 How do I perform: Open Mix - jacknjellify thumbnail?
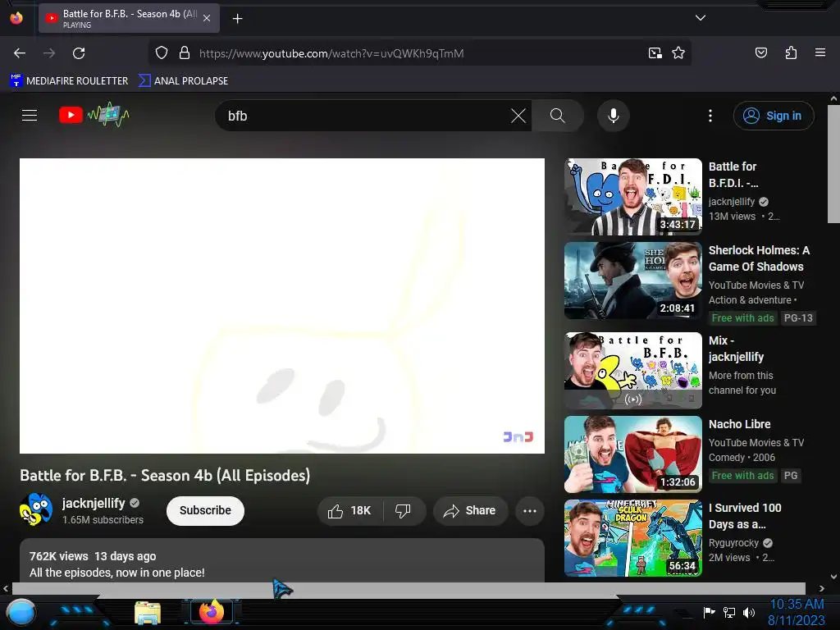(x=633, y=370)
